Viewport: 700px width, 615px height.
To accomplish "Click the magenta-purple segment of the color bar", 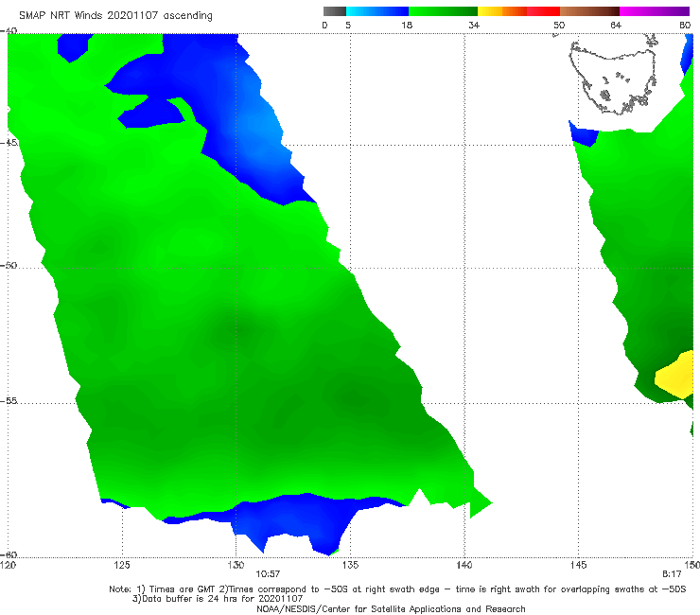I will (x=655, y=11).
